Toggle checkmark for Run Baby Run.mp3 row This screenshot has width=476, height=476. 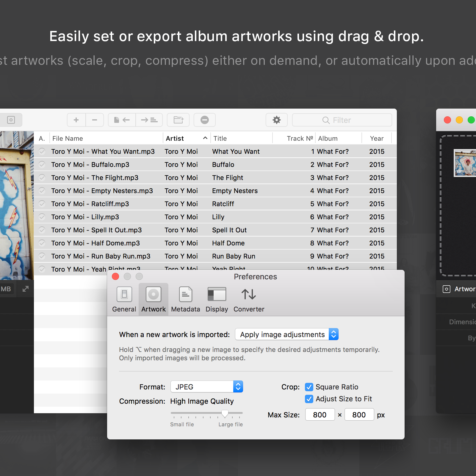pos(42,256)
